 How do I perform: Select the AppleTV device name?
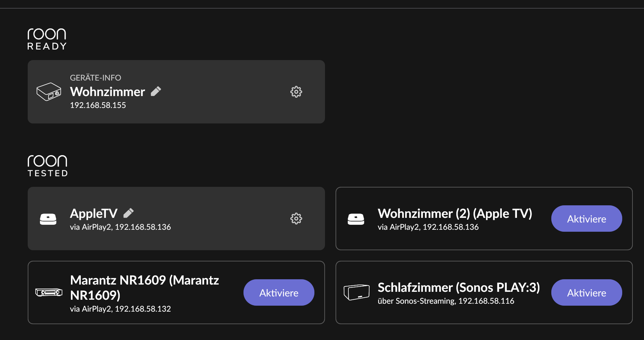pos(94,214)
